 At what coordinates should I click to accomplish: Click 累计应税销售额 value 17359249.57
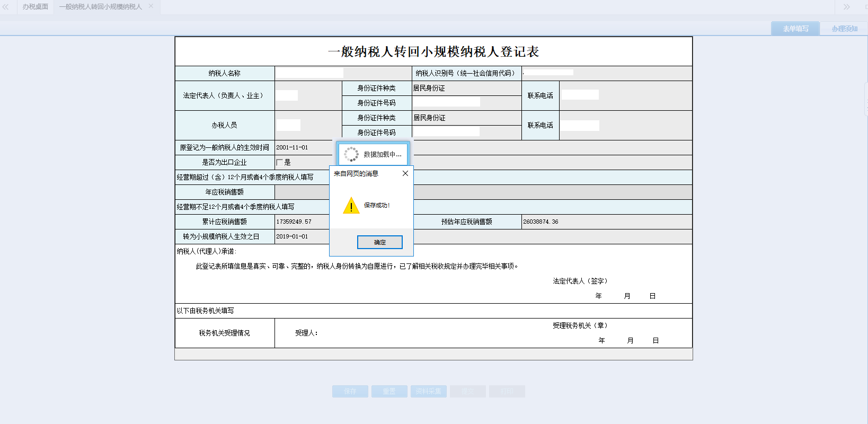[294, 222]
